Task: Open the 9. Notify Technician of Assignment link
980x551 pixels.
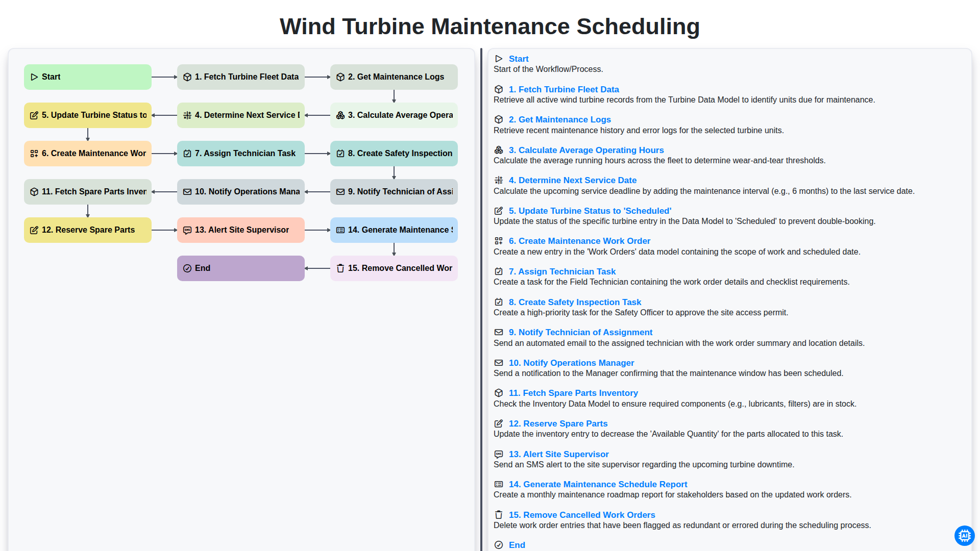Action: coord(581,332)
